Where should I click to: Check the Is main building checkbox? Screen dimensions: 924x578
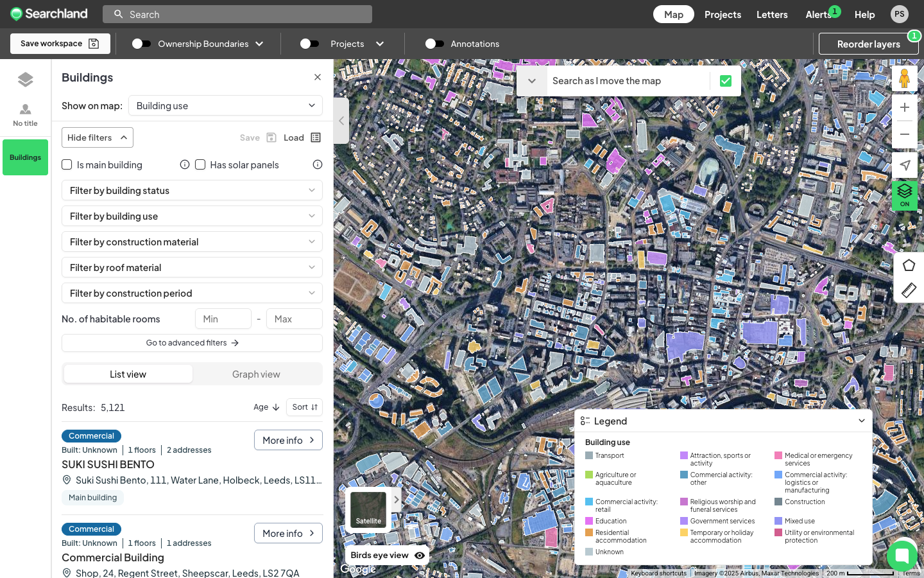pos(67,165)
